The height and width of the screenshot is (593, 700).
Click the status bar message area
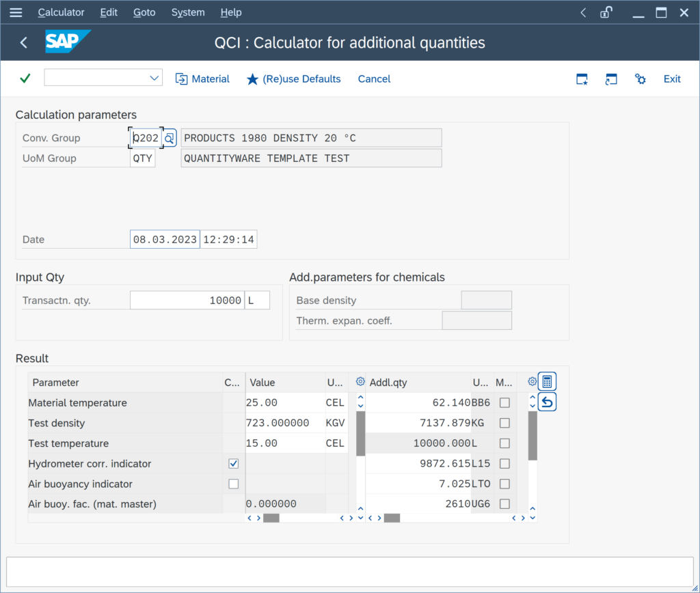[349, 572]
